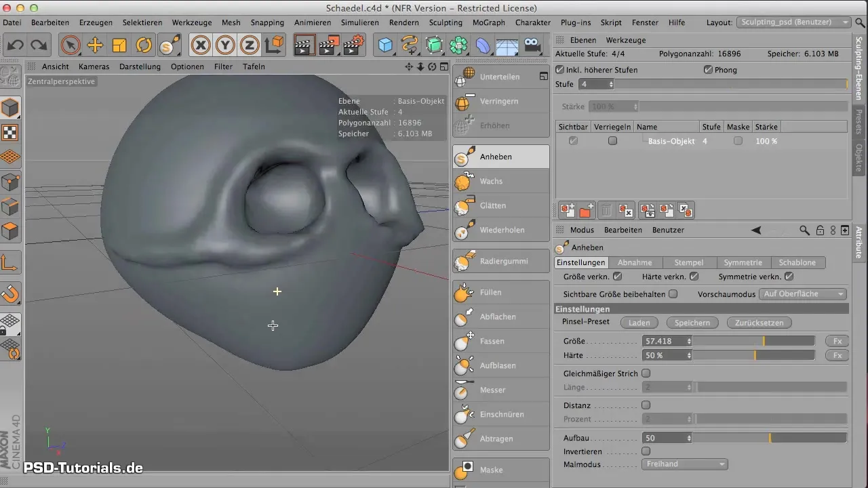Open render settings clapperboard with gear
This screenshot has width=868, height=488.
(354, 45)
